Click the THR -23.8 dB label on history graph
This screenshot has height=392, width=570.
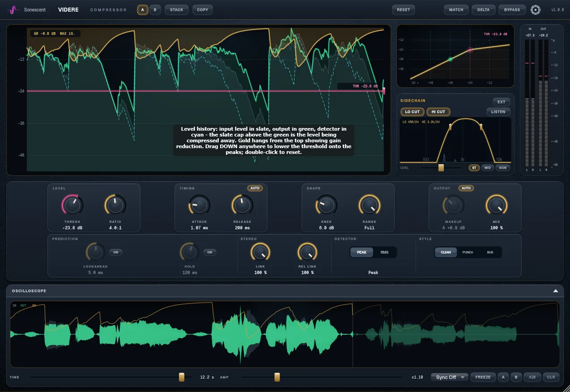[x=365, y=86]
